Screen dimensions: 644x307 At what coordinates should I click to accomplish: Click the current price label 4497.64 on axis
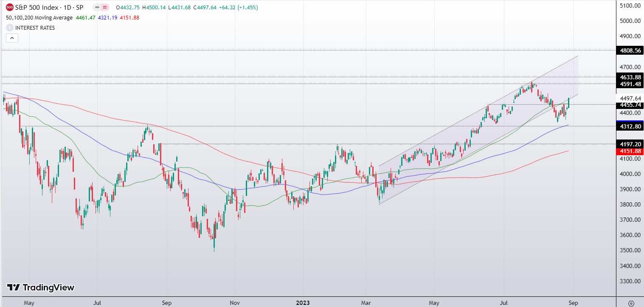click(x=630, y=98)
